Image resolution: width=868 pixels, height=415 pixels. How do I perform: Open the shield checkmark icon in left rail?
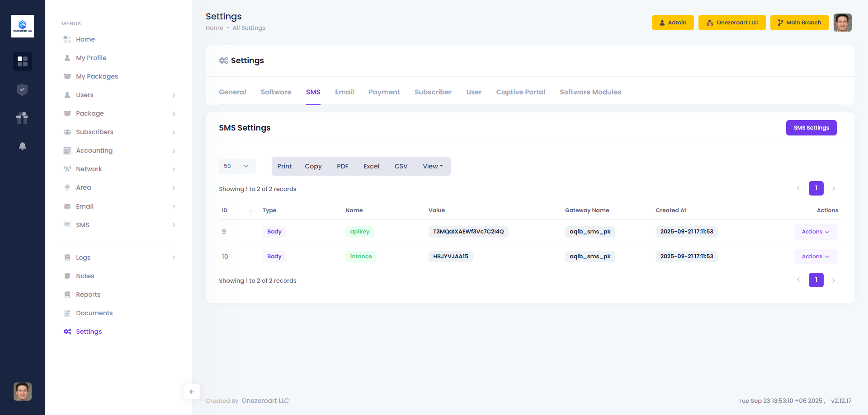point(22,90)
